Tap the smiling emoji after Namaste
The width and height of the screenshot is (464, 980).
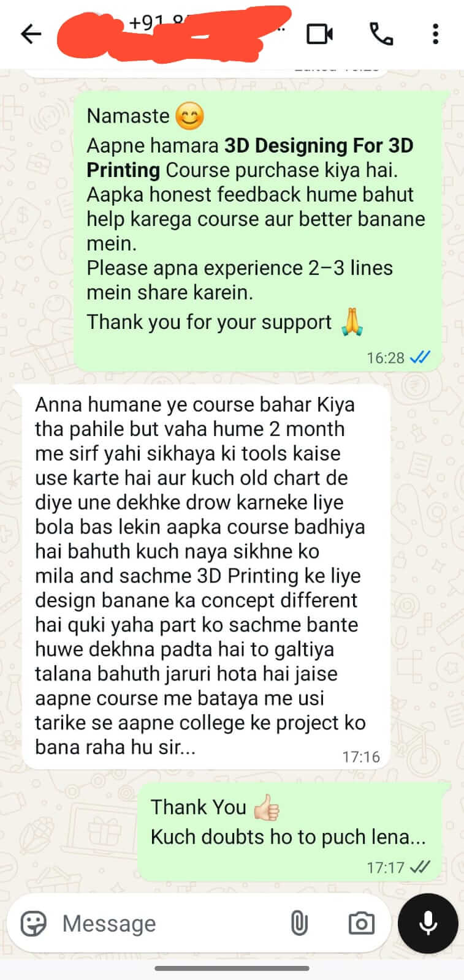[x=190, y=116]
